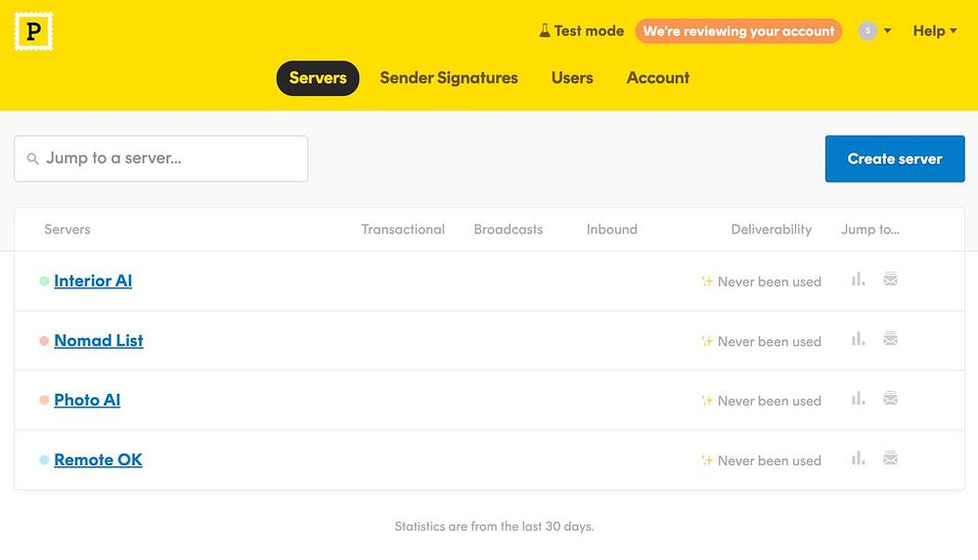Click the Create server button
The width and height of the screenshot is (978, 560).
click(895, 159)
